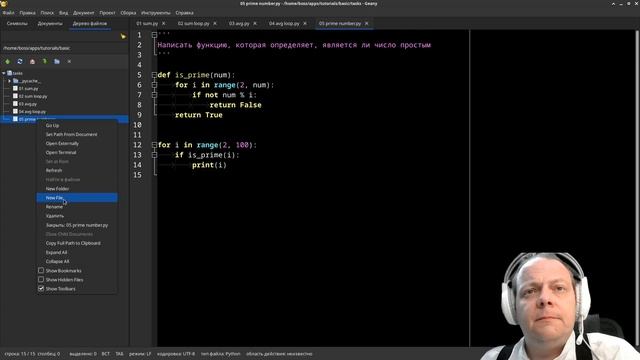This screenshot has width=640, height=360.
Task: Select the Дерево файлов sidebar tab
Action: [x=90, y=24]
